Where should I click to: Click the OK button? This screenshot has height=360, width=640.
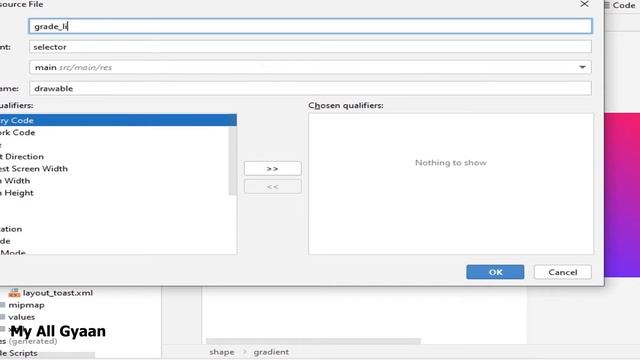[495, 272]
